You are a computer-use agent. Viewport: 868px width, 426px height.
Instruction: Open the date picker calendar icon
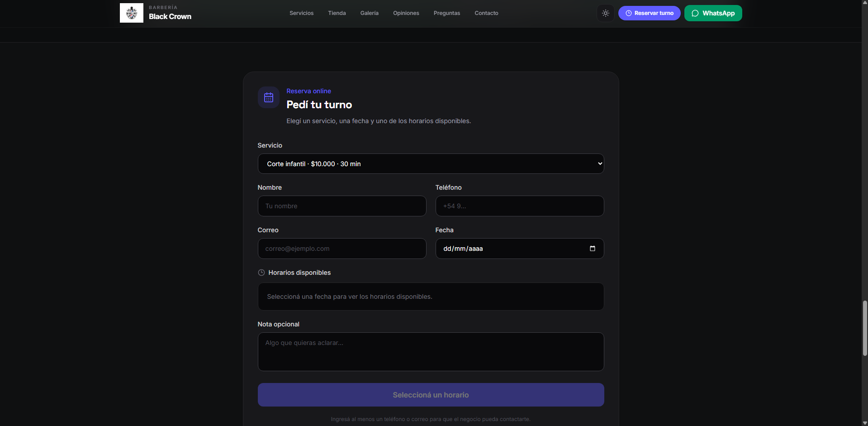593,249
